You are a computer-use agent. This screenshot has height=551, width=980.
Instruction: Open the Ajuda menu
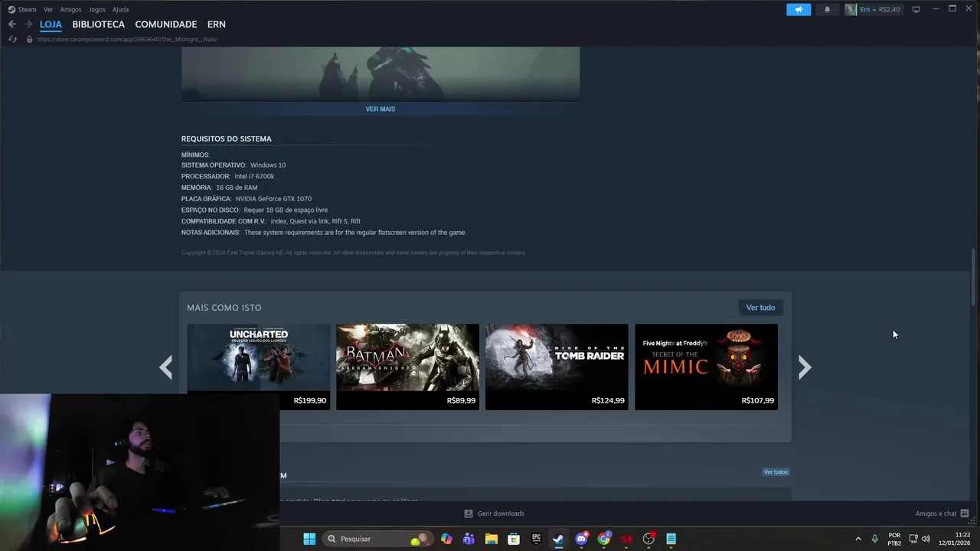120,9
